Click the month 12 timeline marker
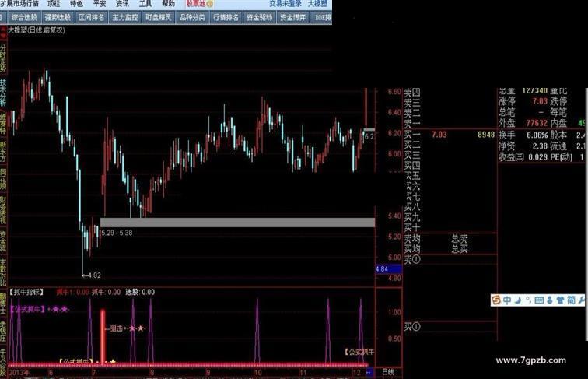The height and width of the screenshot is (379, 588). pos(357,373)
